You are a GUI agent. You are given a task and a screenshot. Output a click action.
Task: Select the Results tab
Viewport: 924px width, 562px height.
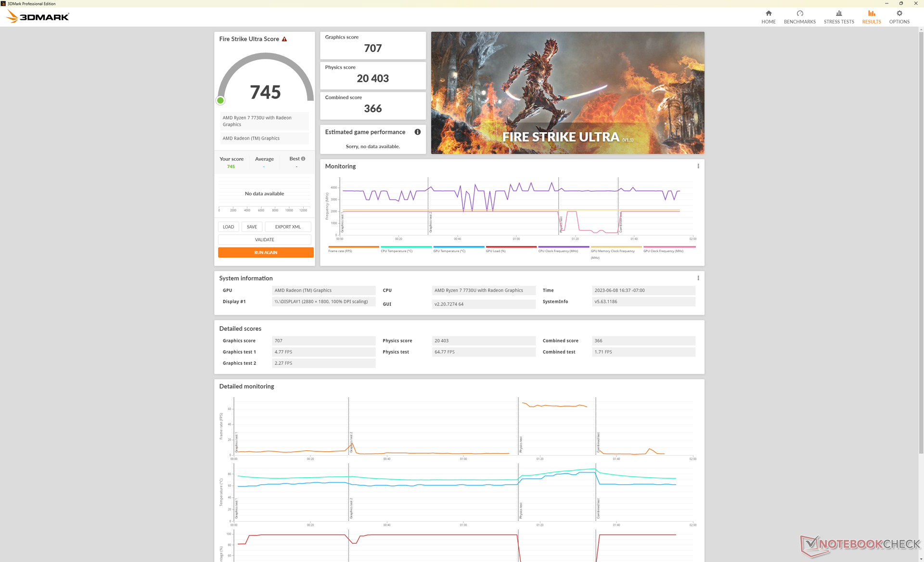[871, 17]
